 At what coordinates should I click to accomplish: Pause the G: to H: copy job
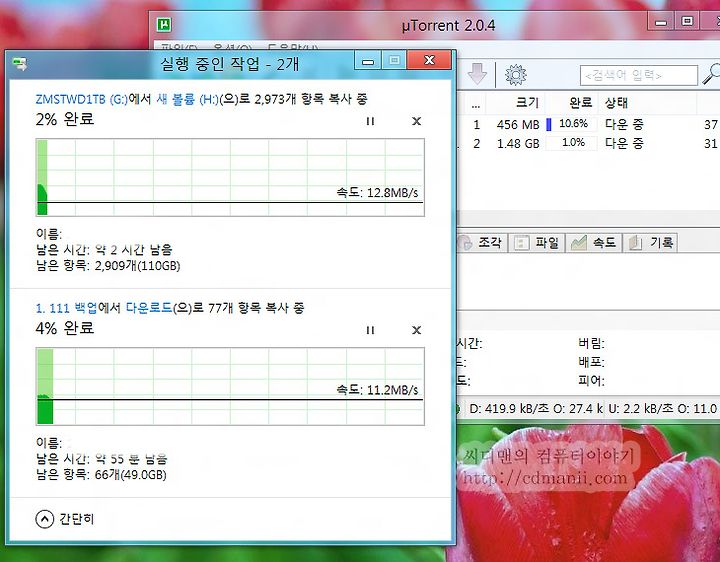coord(370,121)
